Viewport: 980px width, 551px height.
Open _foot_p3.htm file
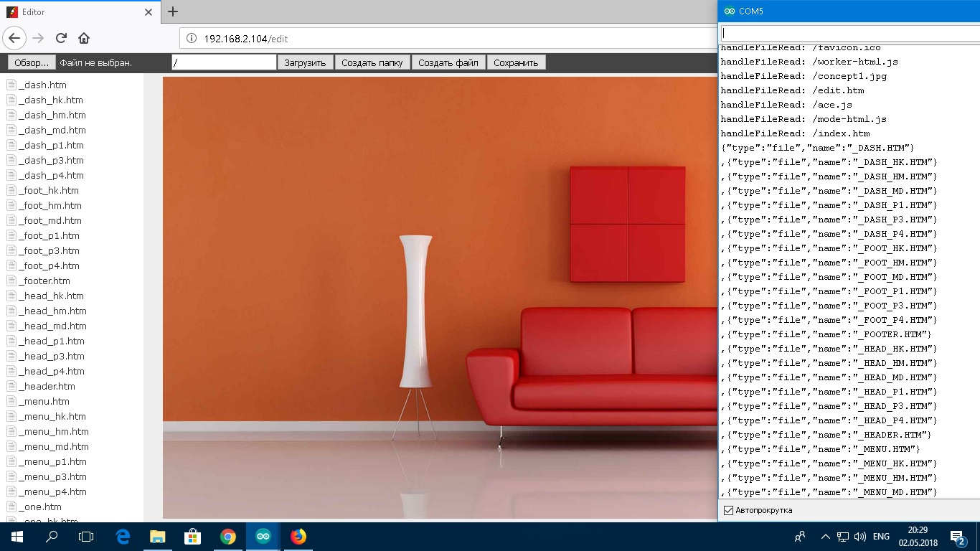(x=49, y=250)
